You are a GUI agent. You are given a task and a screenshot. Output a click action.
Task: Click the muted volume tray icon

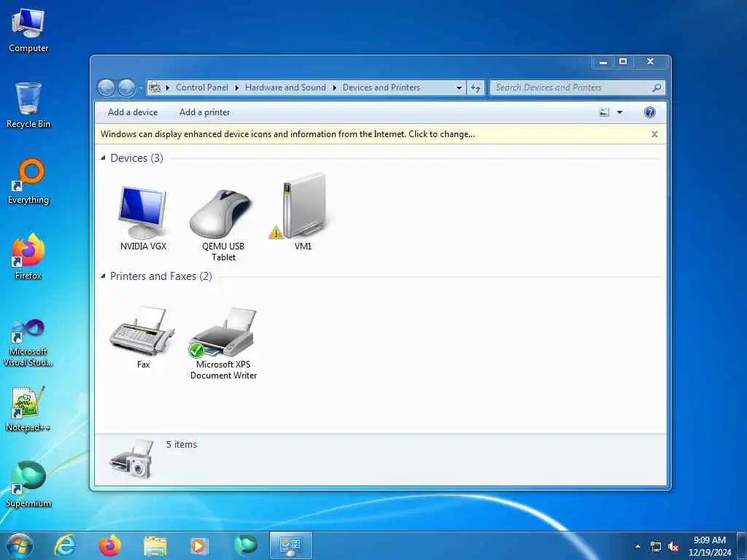pyautogui.click(x=673, y=547)
